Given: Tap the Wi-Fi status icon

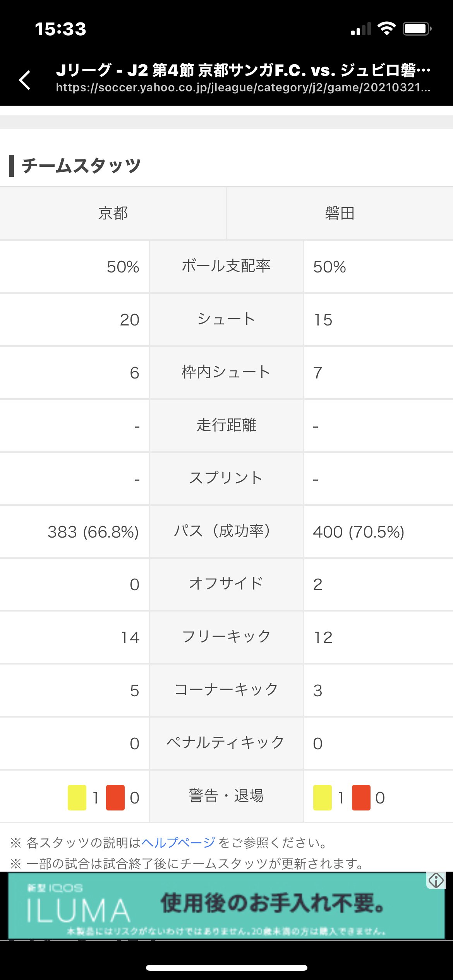Looking at the screenshot, I should coord(386,29).
